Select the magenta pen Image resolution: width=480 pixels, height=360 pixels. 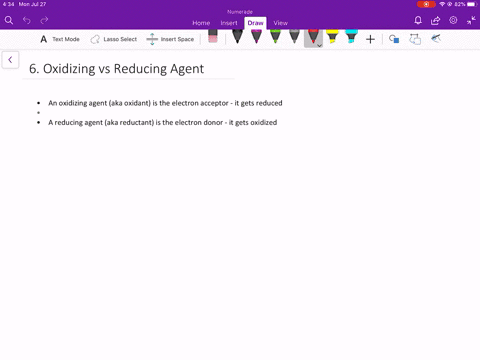point(256,37)
